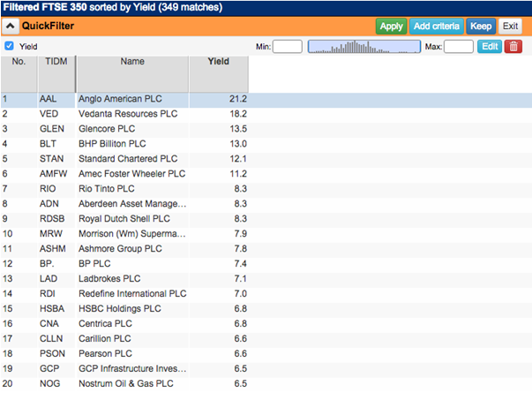Sort by the Yield column header
532x393 pixels.
[x=219, y=74]
